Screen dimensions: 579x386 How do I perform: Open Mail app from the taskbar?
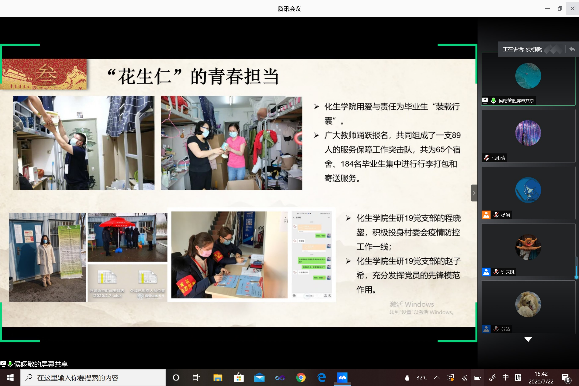tap(259, 378)
